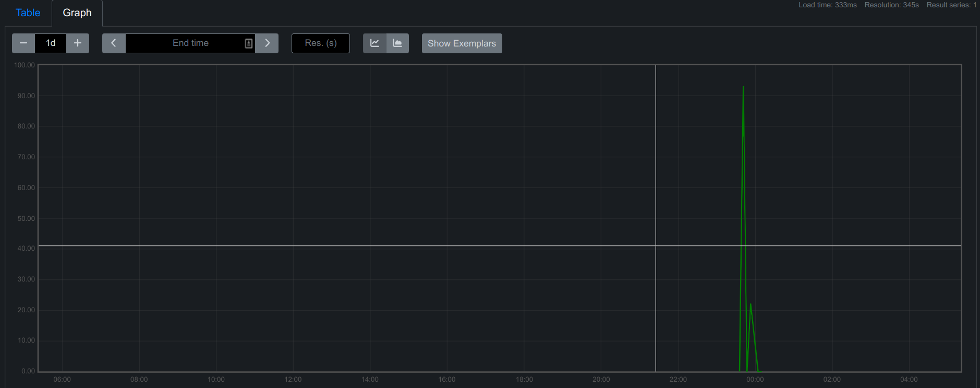The height and width of the screenshot is (388, 980).
Task: Click the Res. (s) resolution field
Action: pos(321,43)
